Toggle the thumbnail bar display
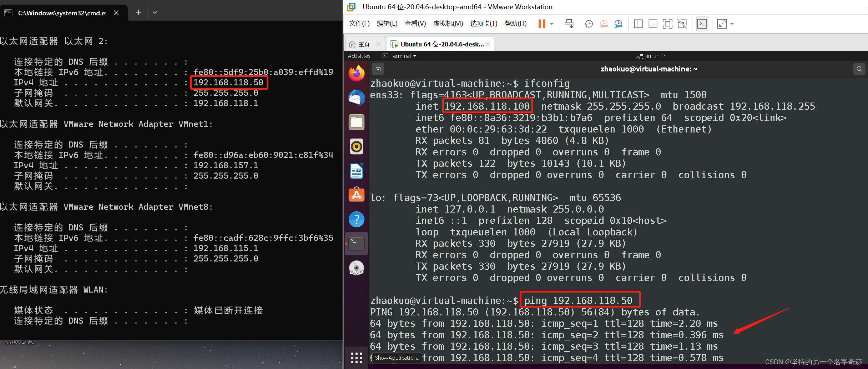The width and height of the screenshot is (868, 369). [x=653, y=24]
